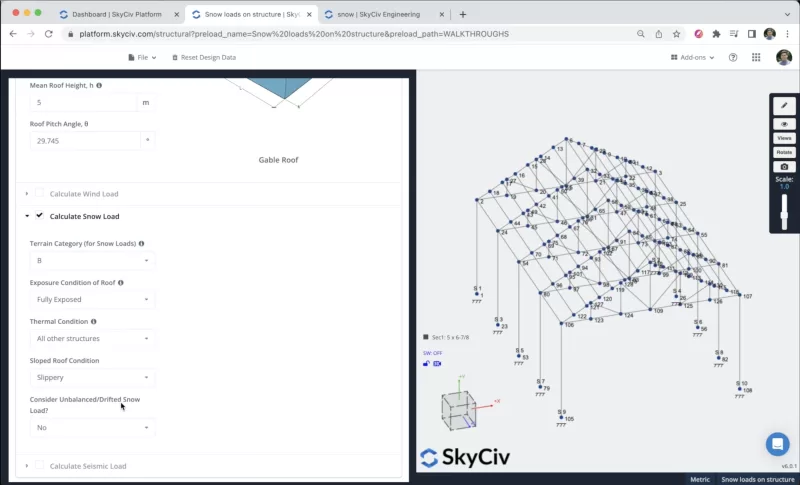Image resolution: width=800 pixels, height=485 pixels.
Task: Click the red extension icon in Chrome toolbar
Action: click(x=698, y=34)
